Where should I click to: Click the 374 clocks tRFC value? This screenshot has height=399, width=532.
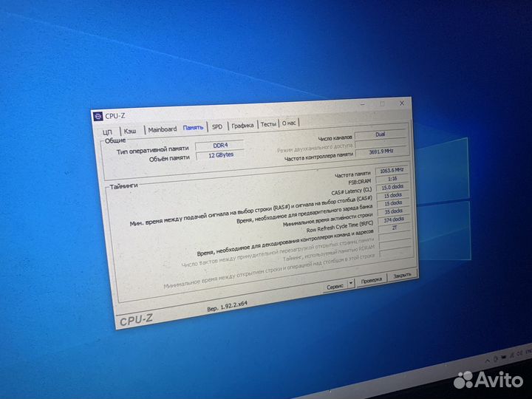[394, 219]
